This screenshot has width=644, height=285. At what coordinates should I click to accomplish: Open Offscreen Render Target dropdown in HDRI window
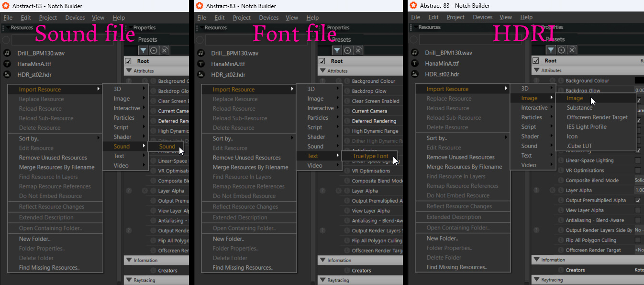[639, 250]
